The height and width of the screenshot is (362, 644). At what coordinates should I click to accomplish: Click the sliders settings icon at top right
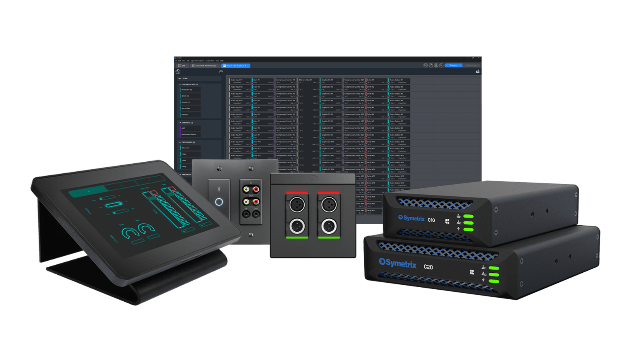[477, 72]
